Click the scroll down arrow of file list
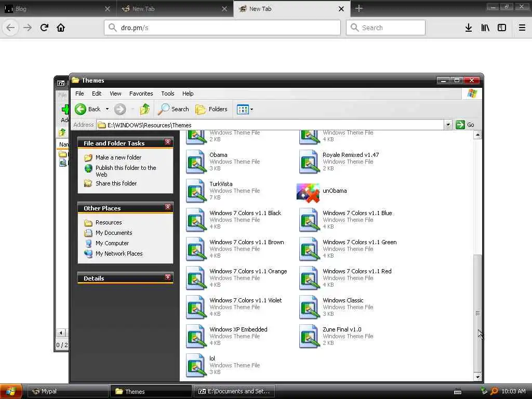This screenshot has width=532, height=399. 478,377
